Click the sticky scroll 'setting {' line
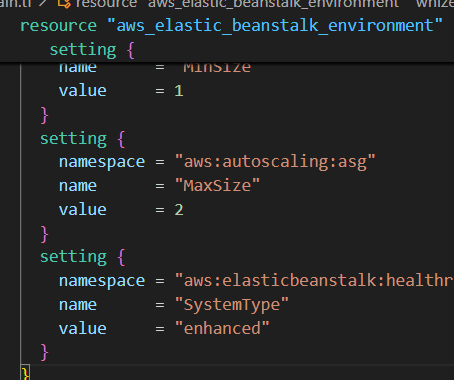454x380 pixels. click(92, 50)
